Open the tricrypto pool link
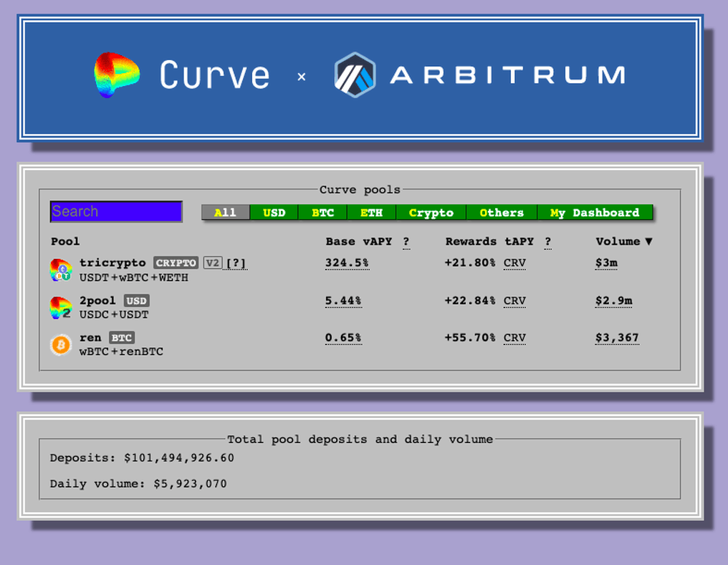 click(112, 262)
